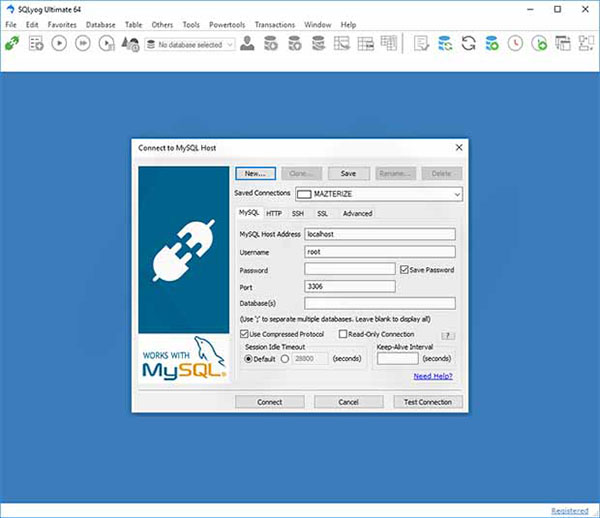The image size is (600, 518).
Task: Click the circular sync arrows toolbar icon
Action: pos(468,43)
